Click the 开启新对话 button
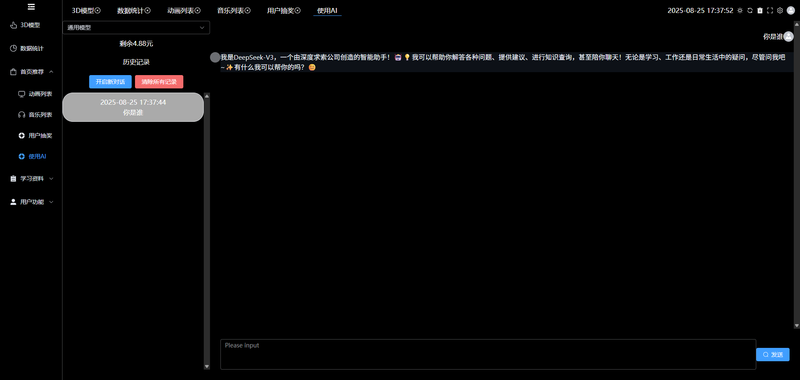The width and height of the screenshot is (800, 380). click(110, 82)
